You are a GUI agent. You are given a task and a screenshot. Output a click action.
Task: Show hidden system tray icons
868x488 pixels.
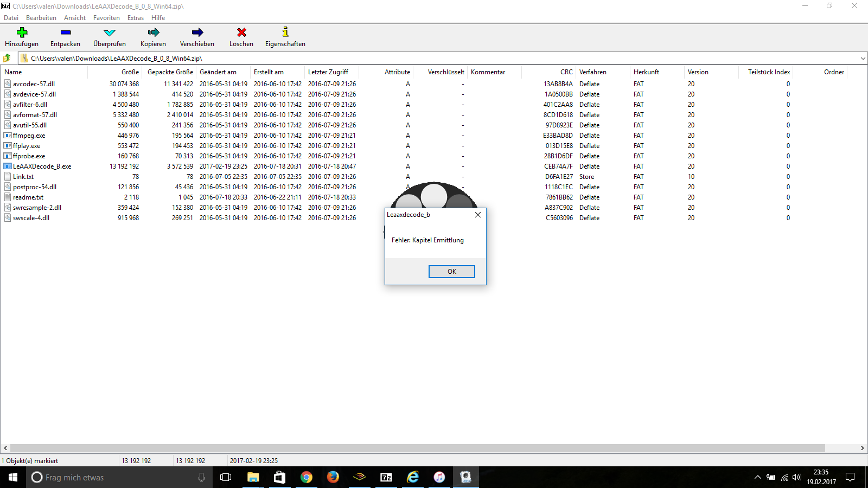pos(757,478)
